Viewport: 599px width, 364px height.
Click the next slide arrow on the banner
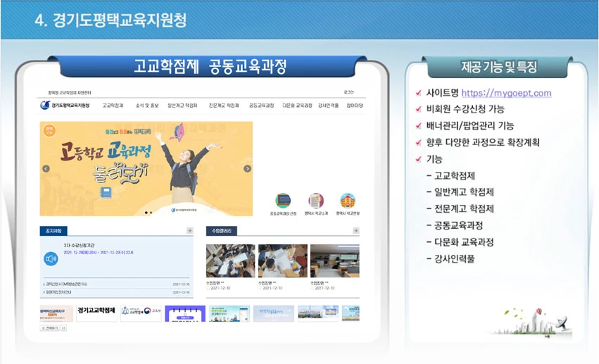click(x=247, y=169)
